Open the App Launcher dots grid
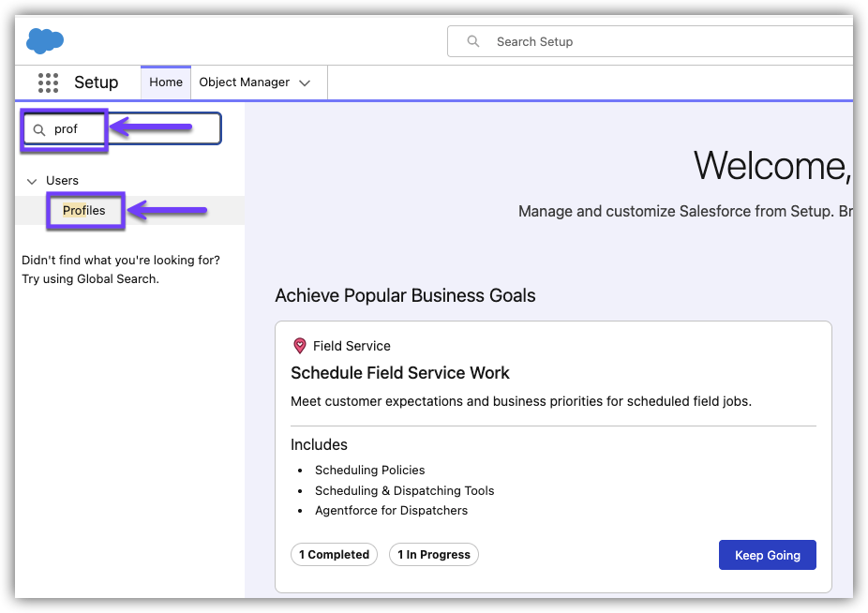Screen dimensions: 868x613 click(x=48, y=82)
